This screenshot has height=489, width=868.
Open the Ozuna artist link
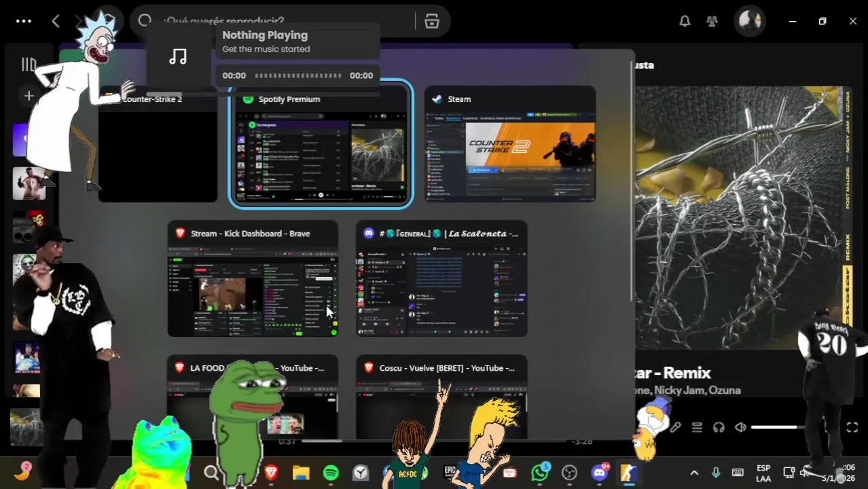tap(724, 391)
